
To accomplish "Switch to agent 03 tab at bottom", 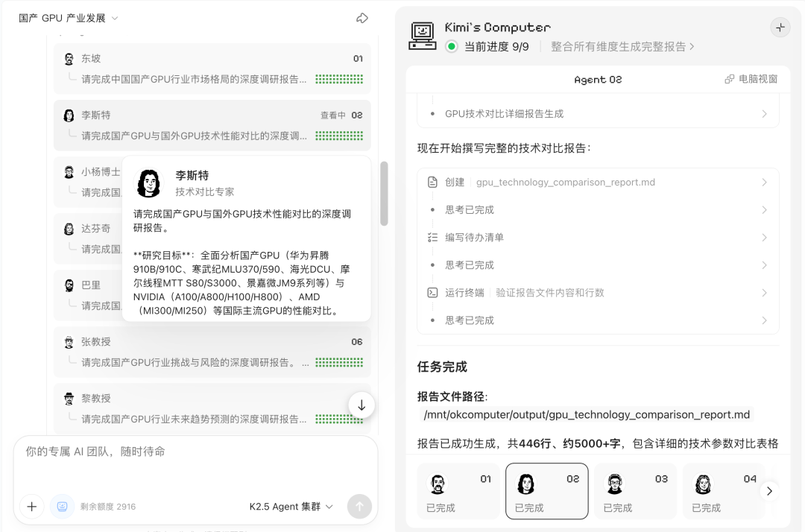I will tap(635, 491).
